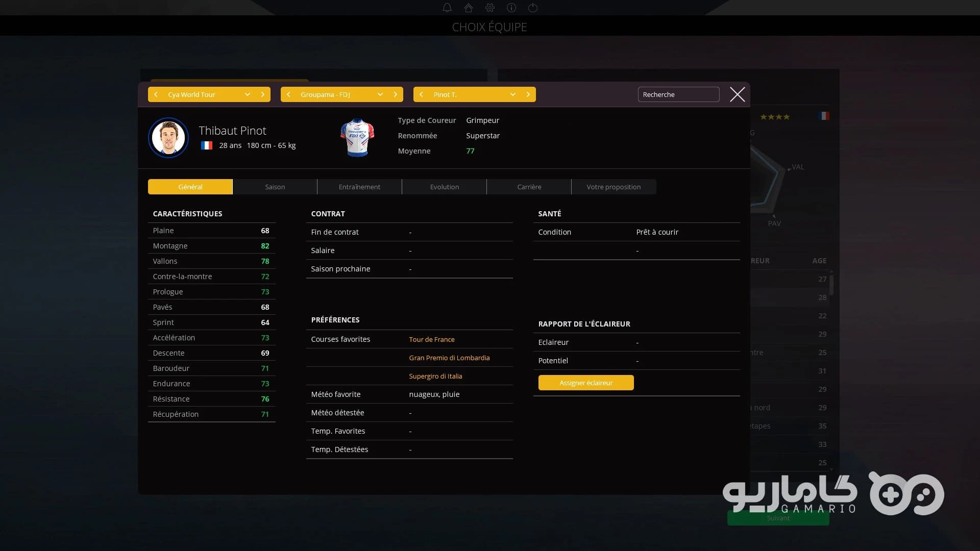Screen dimensions: 980x551
Task: Click the Grimpeur rider type text
Action: click(x=482, y=120)
